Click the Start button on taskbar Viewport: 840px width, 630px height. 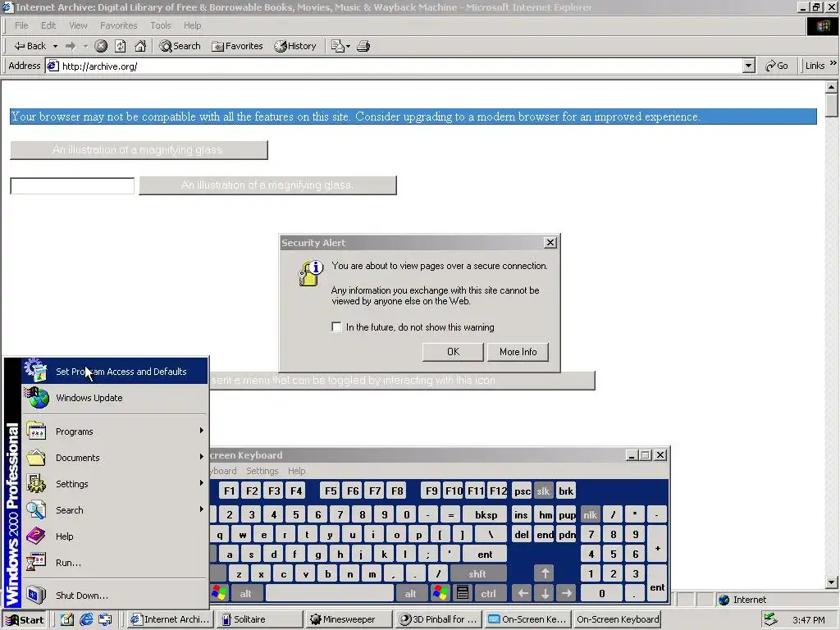[x=25, y=620]
